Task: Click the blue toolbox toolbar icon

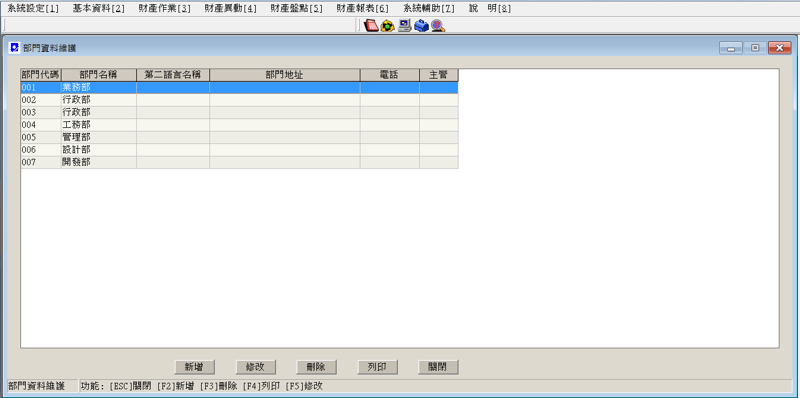Action: click(421, 26)
